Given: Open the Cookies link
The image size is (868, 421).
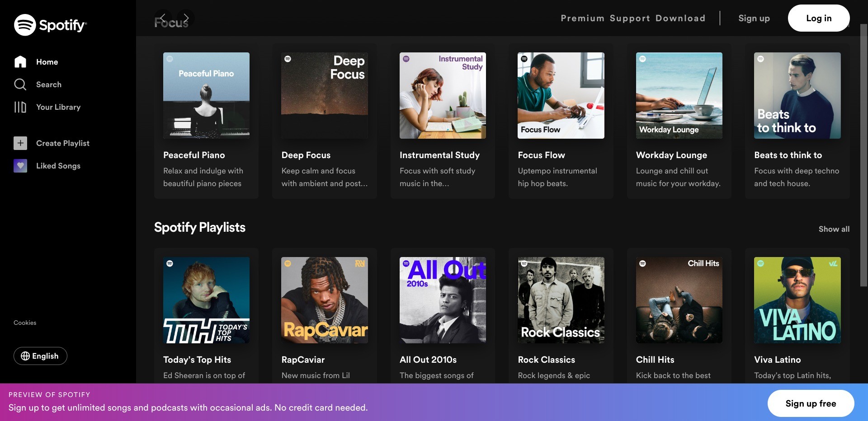Looking at the screenshot, I should click(x=25, y=323).
